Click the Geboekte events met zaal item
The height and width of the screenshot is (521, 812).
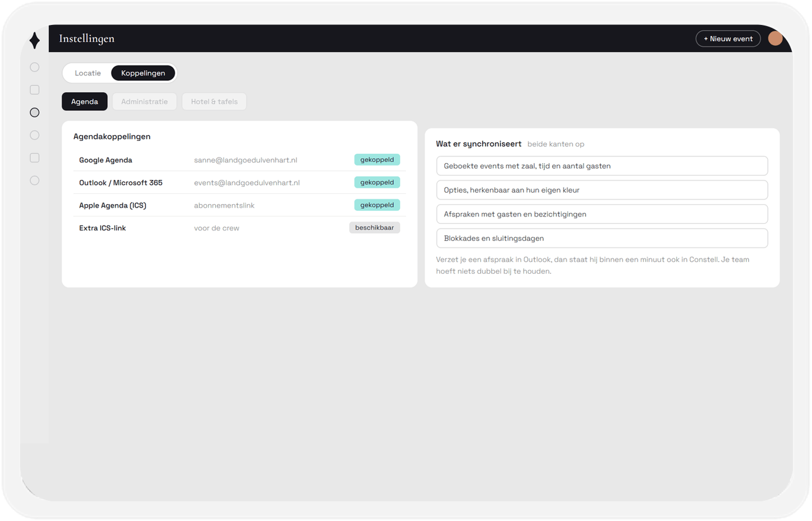(602, 166)
